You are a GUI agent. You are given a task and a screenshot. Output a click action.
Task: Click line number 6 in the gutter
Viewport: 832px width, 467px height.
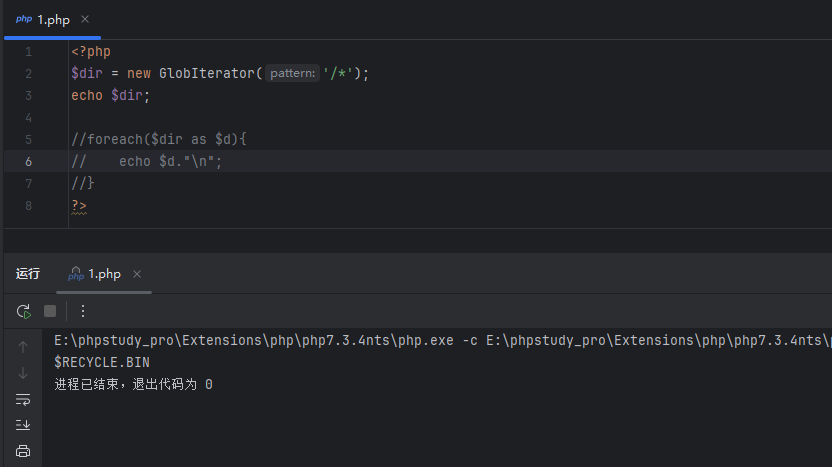tap(28, 161)
